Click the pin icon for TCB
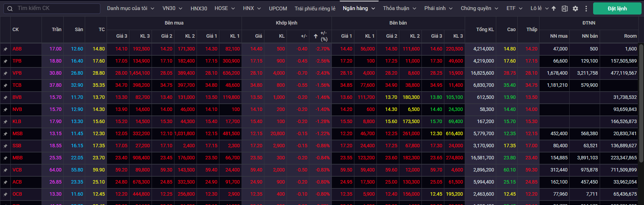The height and width of the screenshot is (205, 644). coord(5,85)
